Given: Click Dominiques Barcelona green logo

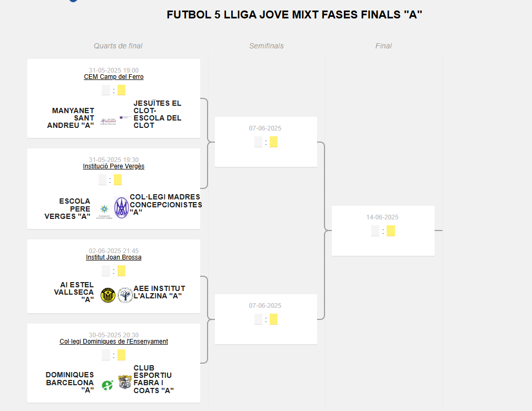Looking at the screenshot, I should click(107, 385).
